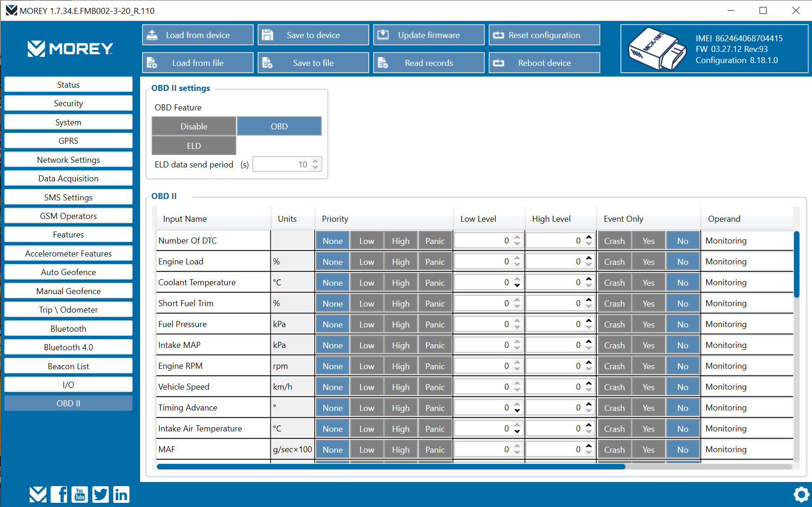Open the LinkedIn icon in footer
This screenshot has width=812, height=507.
121,494
